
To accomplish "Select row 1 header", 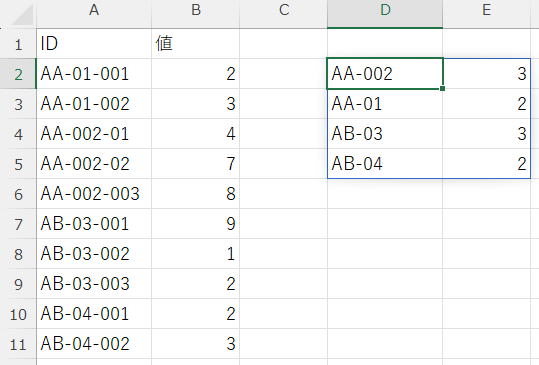I will coord(18,44).
